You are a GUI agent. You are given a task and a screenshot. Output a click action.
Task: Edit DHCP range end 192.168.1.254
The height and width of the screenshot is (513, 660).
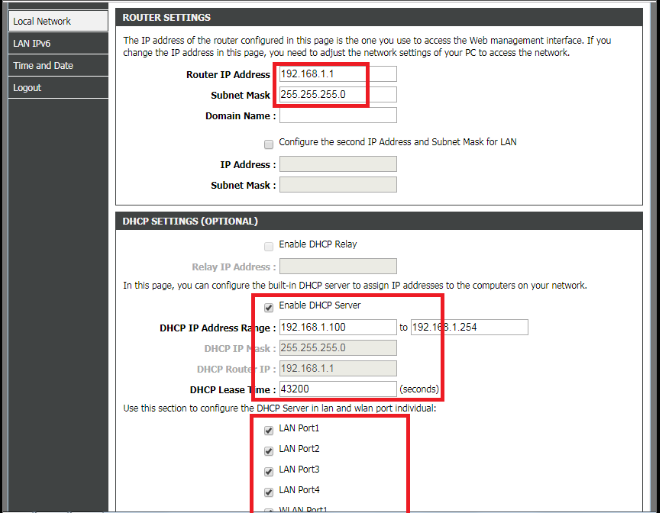point(469,327)
